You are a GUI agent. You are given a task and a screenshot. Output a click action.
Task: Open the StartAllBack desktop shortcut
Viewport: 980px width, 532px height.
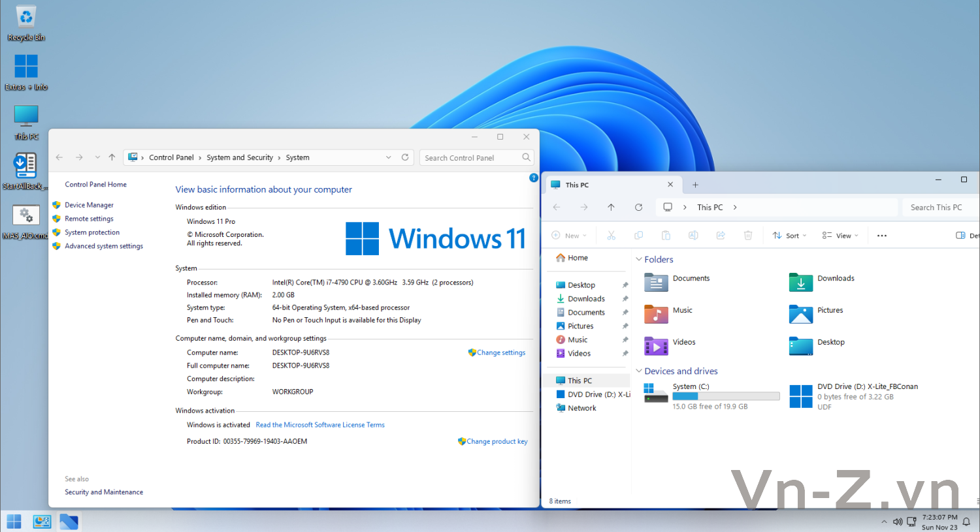pos(25,170)
